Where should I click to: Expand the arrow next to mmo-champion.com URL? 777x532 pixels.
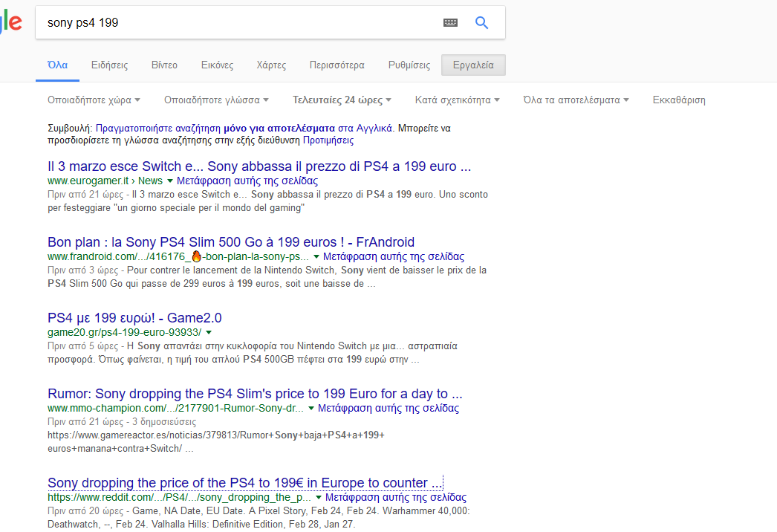pyautogui.click(x=311, y=409)
